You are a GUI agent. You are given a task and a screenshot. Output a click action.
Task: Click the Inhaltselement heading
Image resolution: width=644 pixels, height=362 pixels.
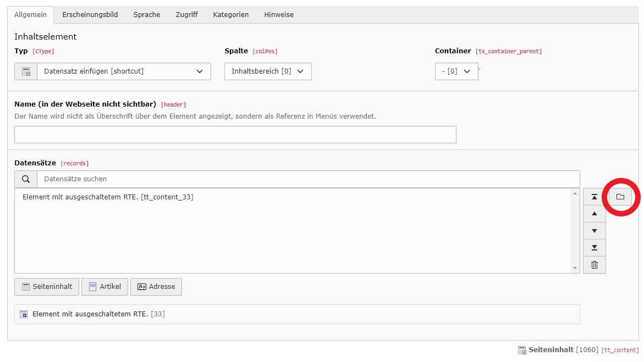pos(46,36)
